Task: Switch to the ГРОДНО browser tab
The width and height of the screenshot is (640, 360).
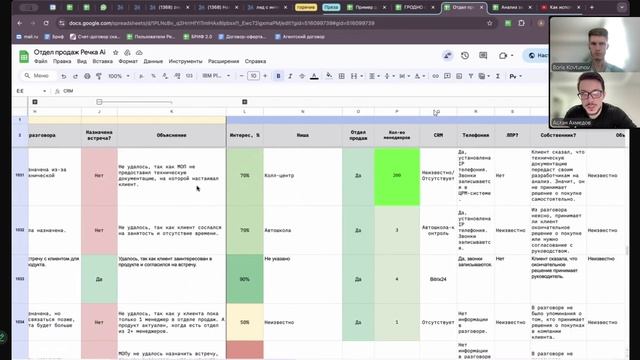Action: (413, 7)
